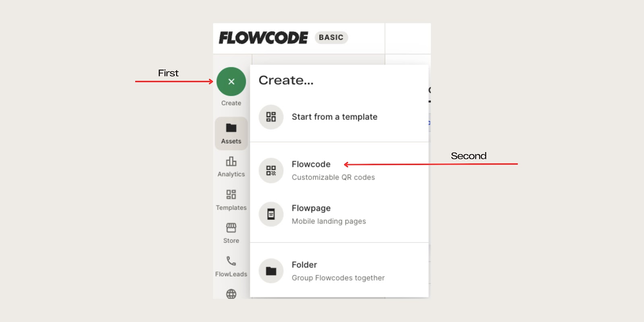Open the Assets folder section
Viewport: 644px width, 322px height.
[x=231, y=133]
